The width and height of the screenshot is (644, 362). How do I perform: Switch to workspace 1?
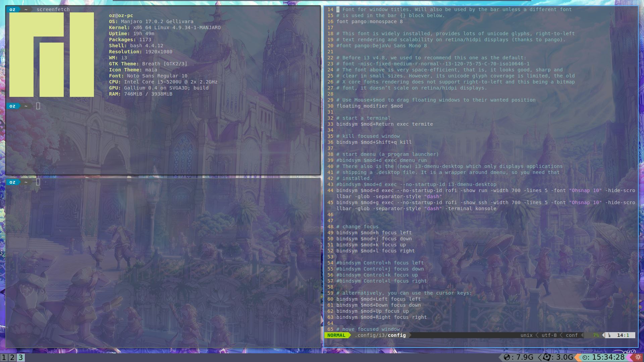(x=4, y=357)
